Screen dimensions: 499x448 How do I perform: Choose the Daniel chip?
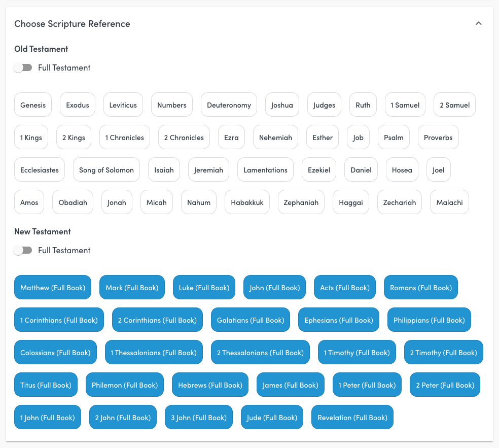[x=361, y=169]
